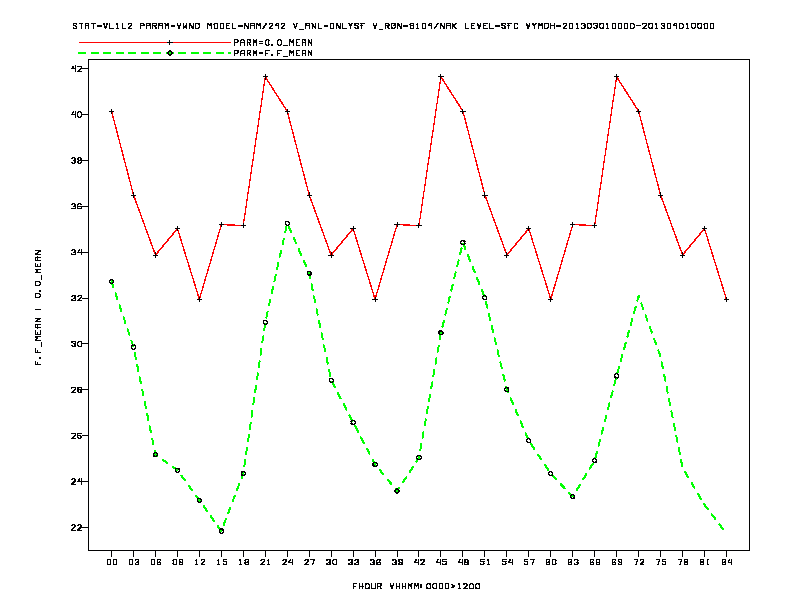Click green line trough marker at hour 39
Viewport: 792px width, 612px height.
point(397,491)
